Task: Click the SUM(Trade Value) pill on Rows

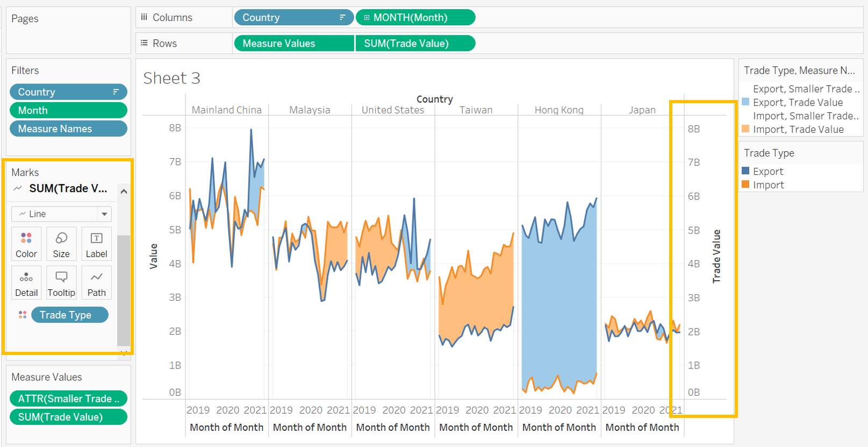Action: pyautogui.click(x=415, y=44)
